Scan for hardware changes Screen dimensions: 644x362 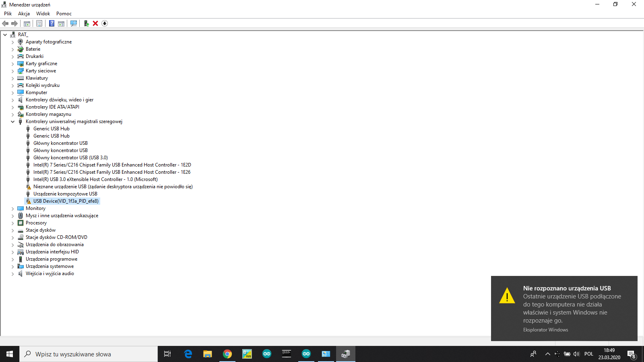point(74,23)
